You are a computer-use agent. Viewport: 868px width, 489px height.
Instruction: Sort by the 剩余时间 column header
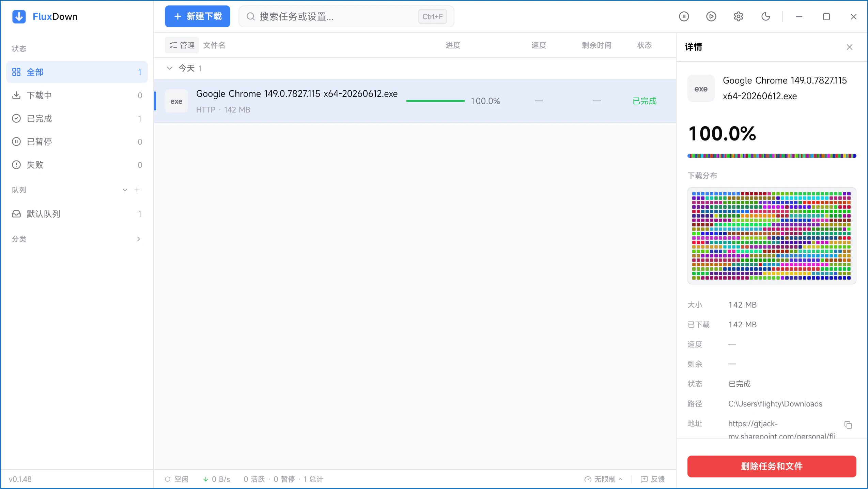coord(597,45)
